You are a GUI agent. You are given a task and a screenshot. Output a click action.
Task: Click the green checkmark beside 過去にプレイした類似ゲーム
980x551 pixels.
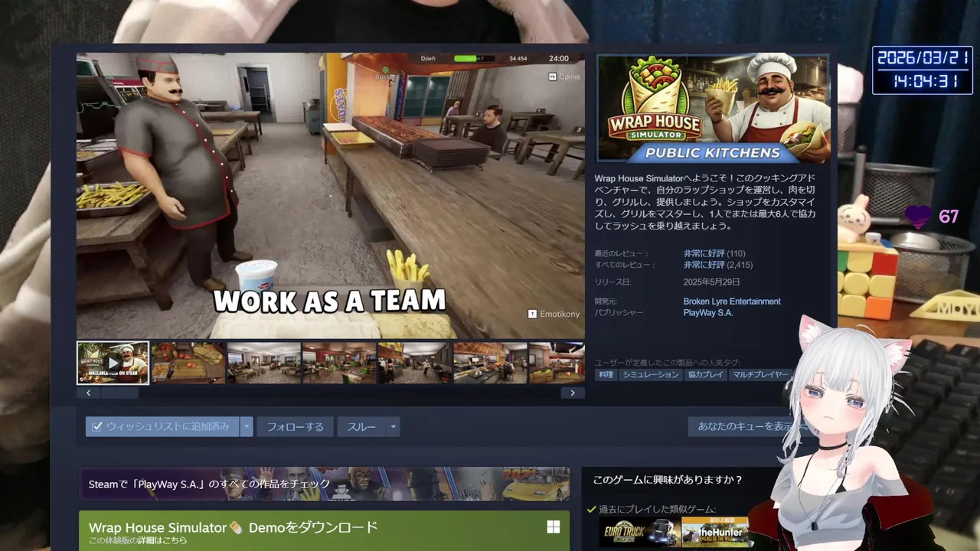click(x=591, y=510)
